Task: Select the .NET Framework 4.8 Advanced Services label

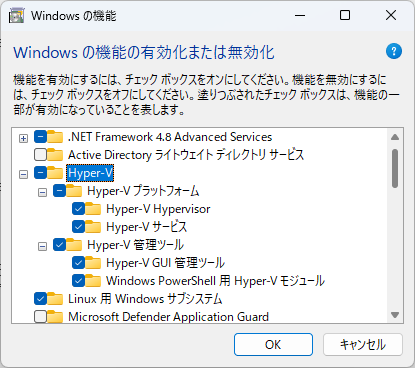Action: pos(170,137)
